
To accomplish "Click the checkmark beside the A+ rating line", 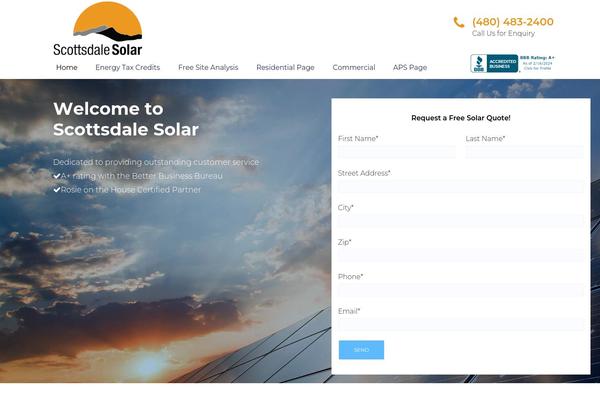I will [x=57, y=176].
